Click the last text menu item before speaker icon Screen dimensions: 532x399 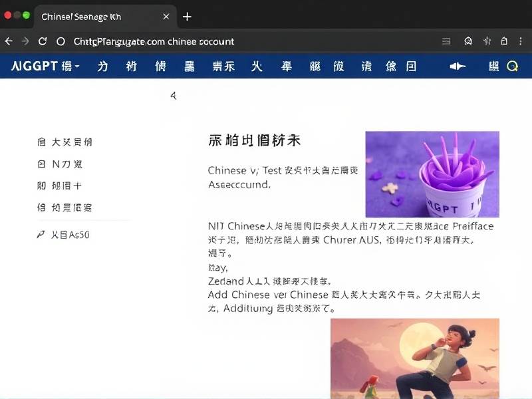tap(401, 66)
